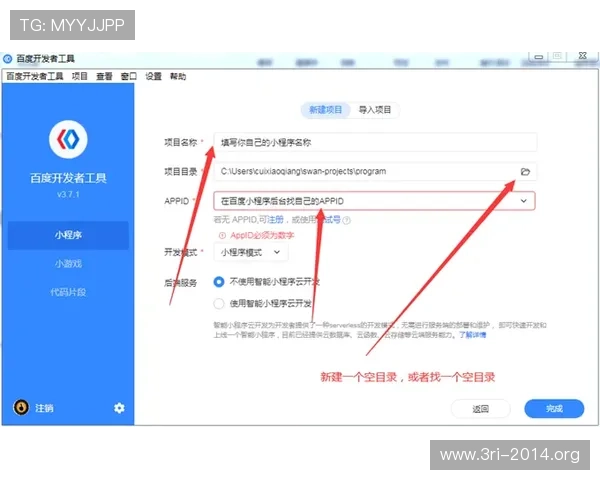Open the 百度开发者工具 menu
Screen dimensions: 600x480
coord(35,76)
